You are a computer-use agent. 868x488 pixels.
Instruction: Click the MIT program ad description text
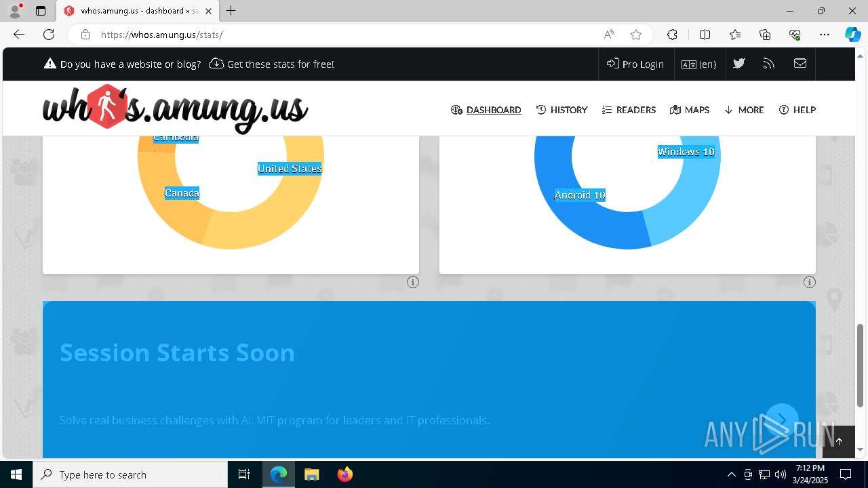coord(274,420)
